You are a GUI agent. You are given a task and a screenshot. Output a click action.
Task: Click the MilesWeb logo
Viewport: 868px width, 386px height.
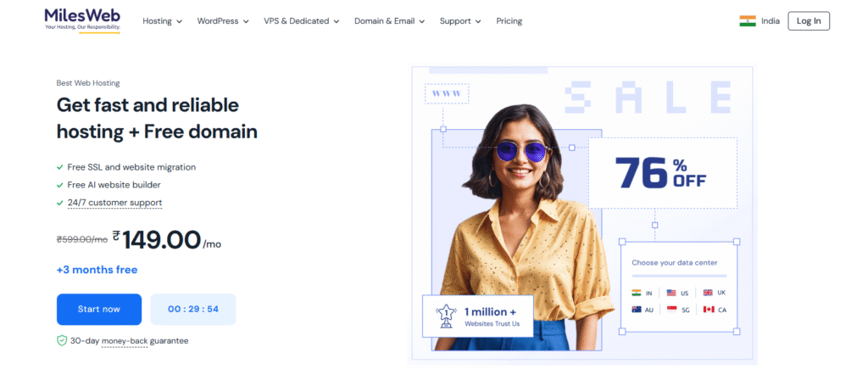[82, 20]
